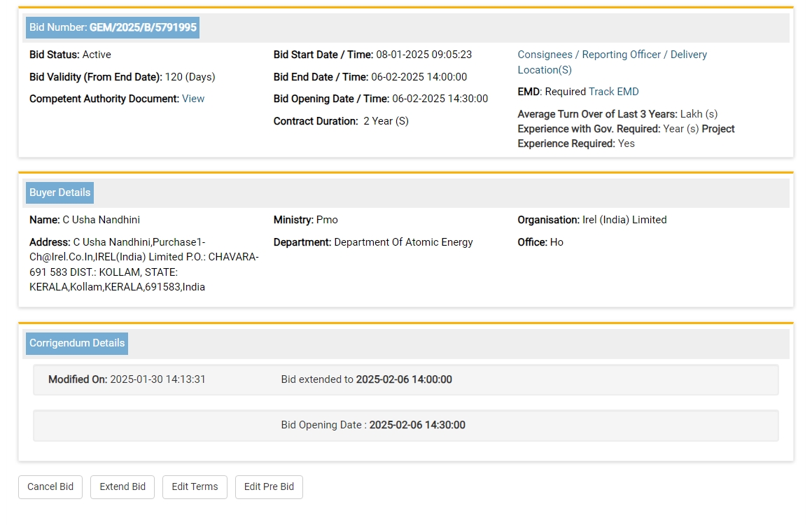The height and width of the screenshot is (525, 812).
Task: Click the EMD Required text
Action: tap(552, 92)
